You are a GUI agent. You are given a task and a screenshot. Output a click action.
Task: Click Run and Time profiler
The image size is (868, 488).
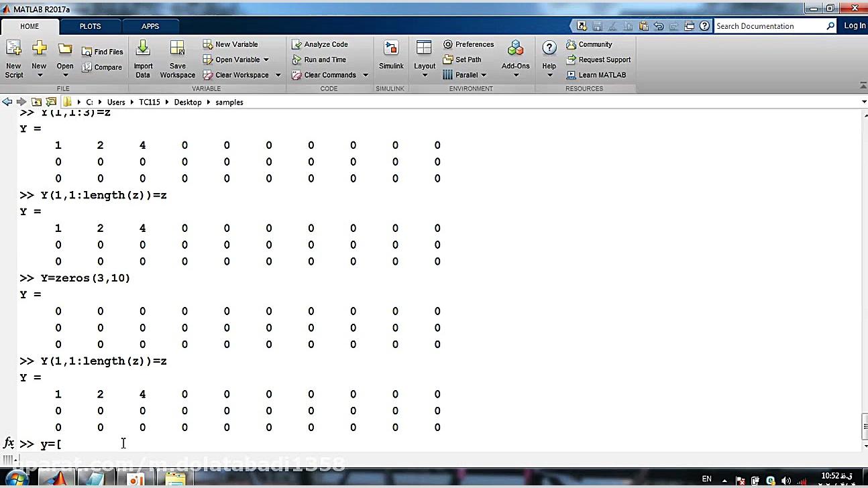pyautogui.click(x=319, y=60)
